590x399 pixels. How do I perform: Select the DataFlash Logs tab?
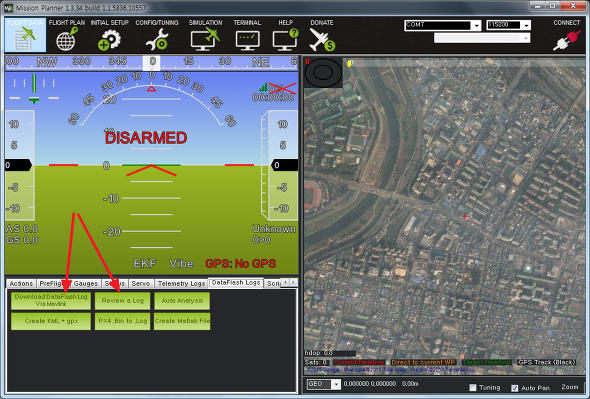pyautogui.click(x=236, y=283)
